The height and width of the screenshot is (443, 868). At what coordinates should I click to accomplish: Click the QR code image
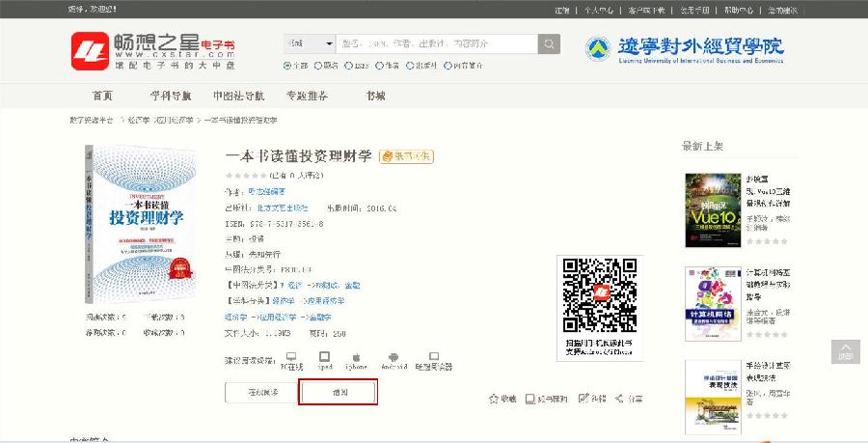pos(600,295)
